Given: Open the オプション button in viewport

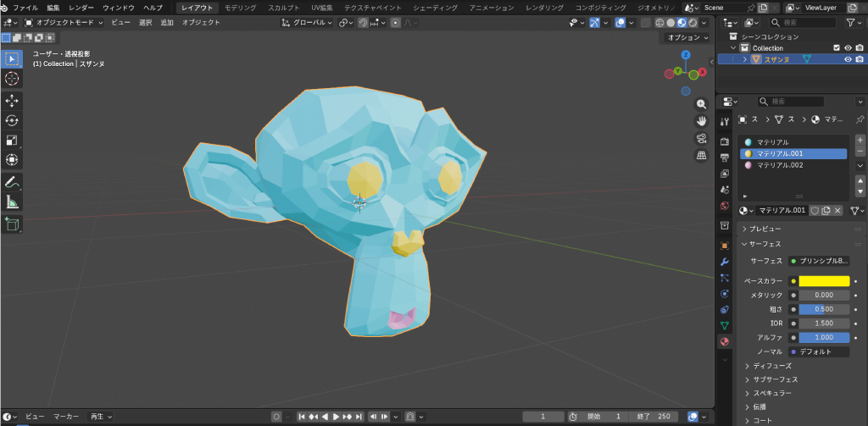Looking at the screenshot, I should tap(685, 37).
